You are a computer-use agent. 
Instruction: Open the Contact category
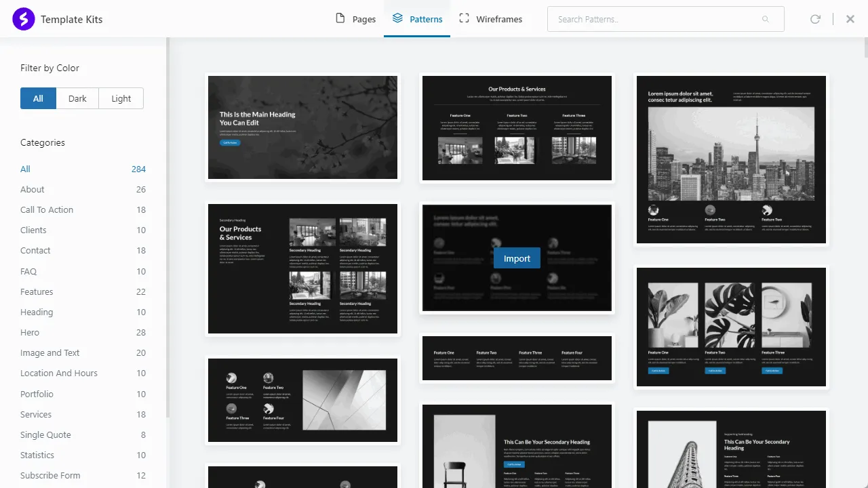click(x=83, y=251)
